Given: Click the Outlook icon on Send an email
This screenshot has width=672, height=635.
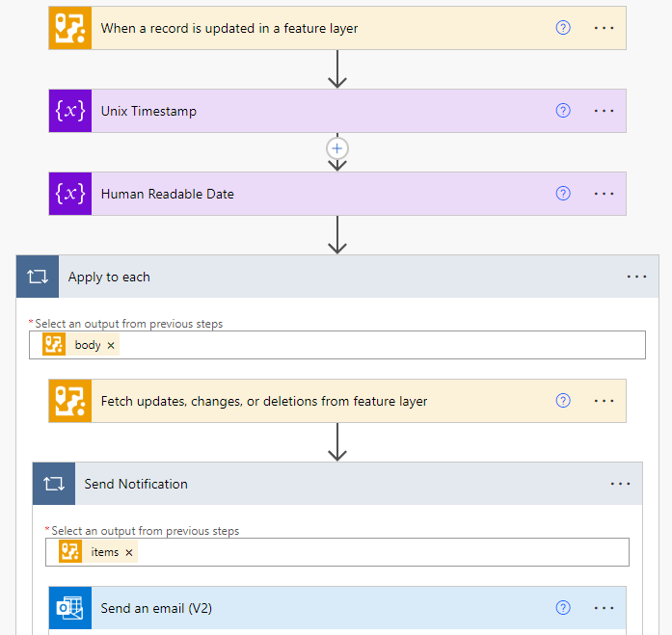Looking at the screenshot, I should 70,608.
